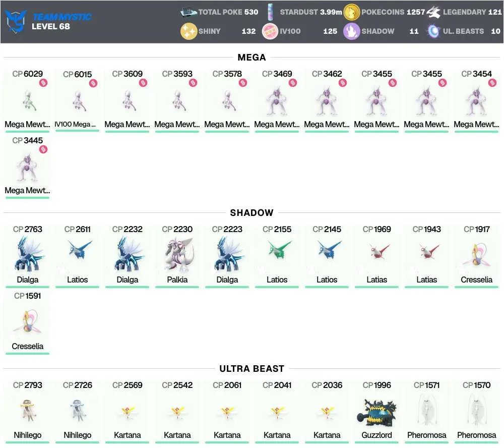Click the UL. Beasts wormhole icon
The height and width of the screenshot is (448, 504).
point(433,31)
